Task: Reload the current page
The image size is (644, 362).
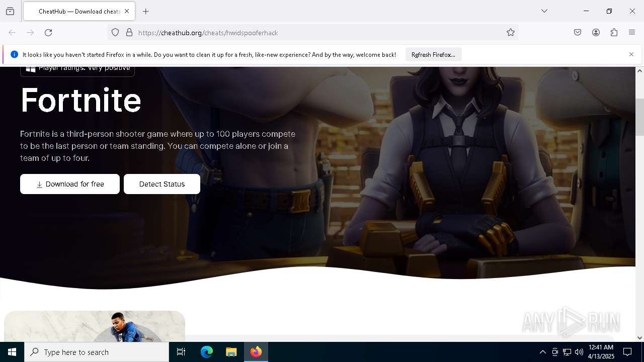Action: (48, 33)
